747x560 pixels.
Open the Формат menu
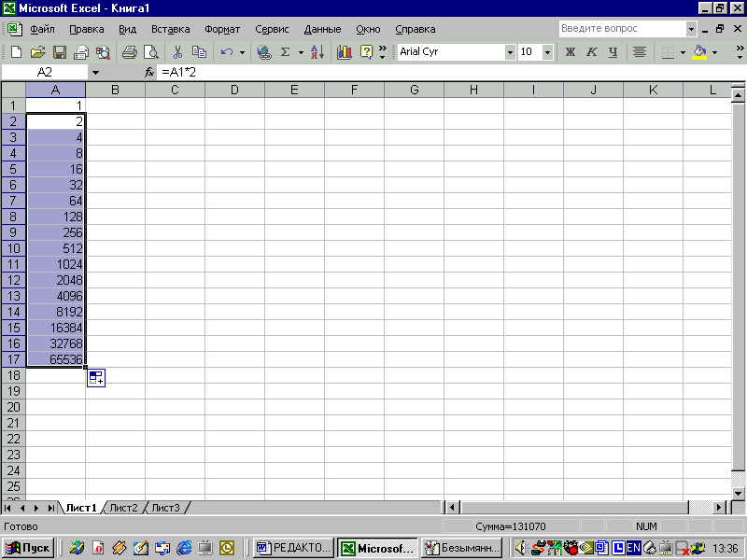[222, 29]
